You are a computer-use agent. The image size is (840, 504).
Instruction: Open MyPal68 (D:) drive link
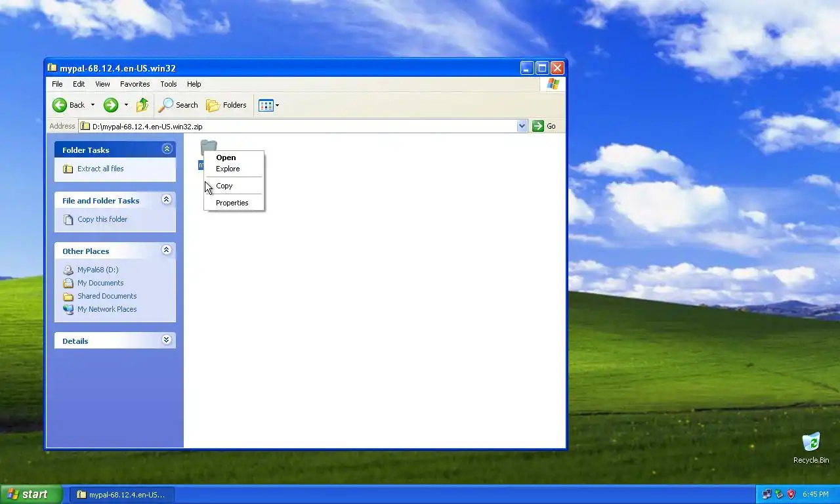pyautogui.click(x=98, y=270)
